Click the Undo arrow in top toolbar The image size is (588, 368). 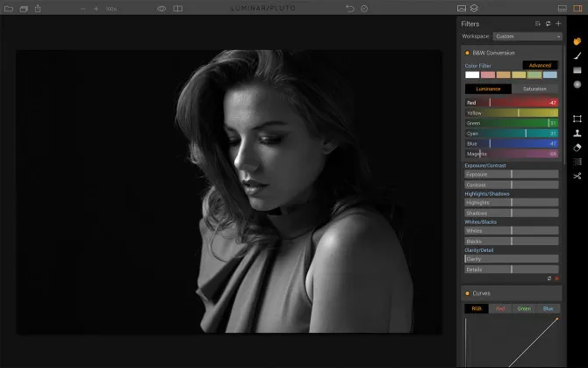(x=350, y=9)
